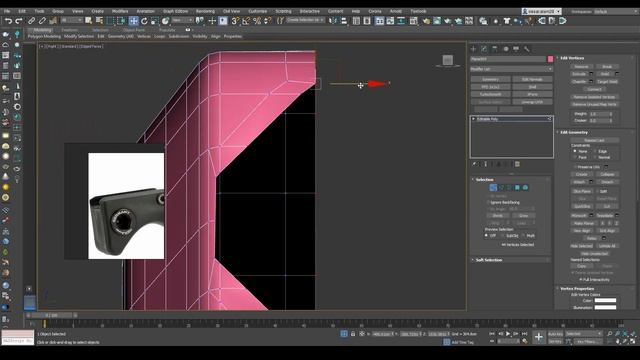The width and height of the screenshot is (640, 360).
Task: Click the Grow selection button
Action: (524, 216)
